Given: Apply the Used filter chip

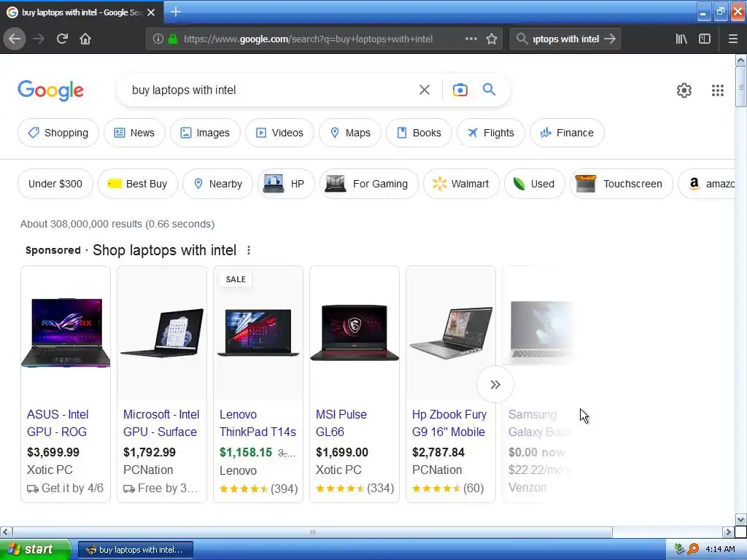Looking at the screenshot, I should click(x=535, y=184).
